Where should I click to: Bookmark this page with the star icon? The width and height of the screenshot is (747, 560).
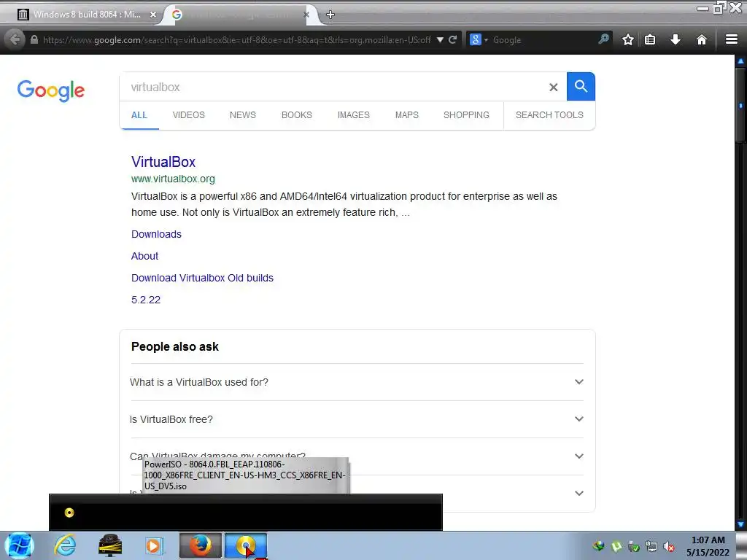click(628, 40)
